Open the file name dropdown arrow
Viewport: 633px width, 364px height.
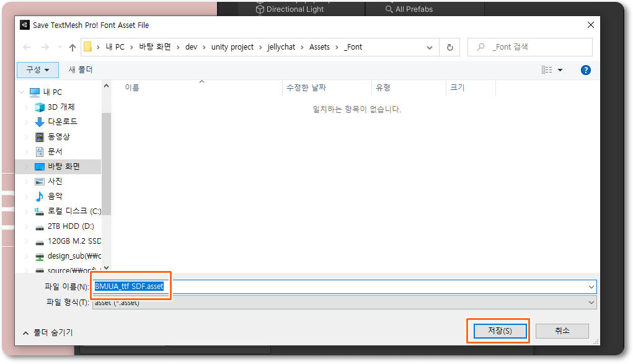(x=591, y=287)
